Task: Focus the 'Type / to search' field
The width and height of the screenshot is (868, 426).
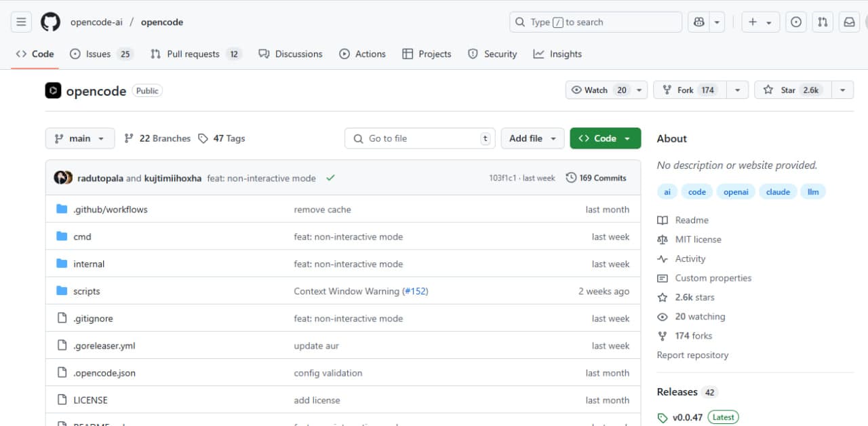Action: (x=595, y=22)
